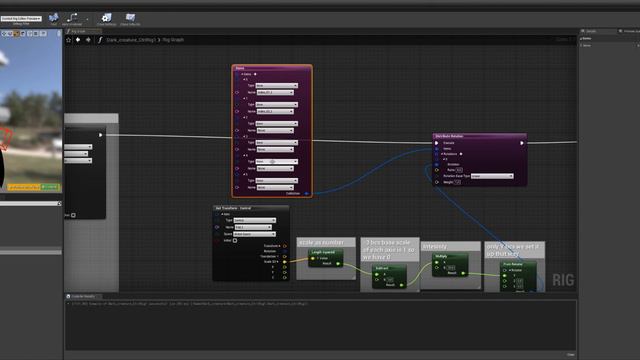Select the 'scale as number' comment box header
The width and height of the screenshot is (640, 360).
326,242
